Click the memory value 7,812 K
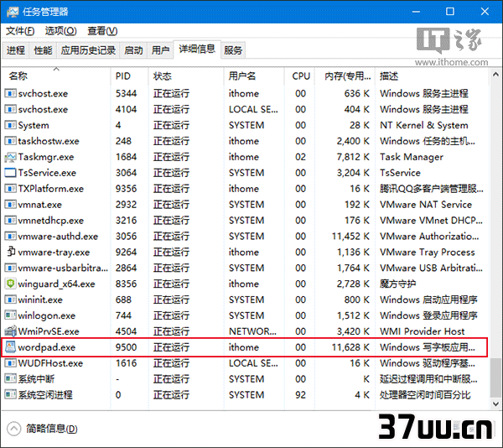 (x=353, y=157)
